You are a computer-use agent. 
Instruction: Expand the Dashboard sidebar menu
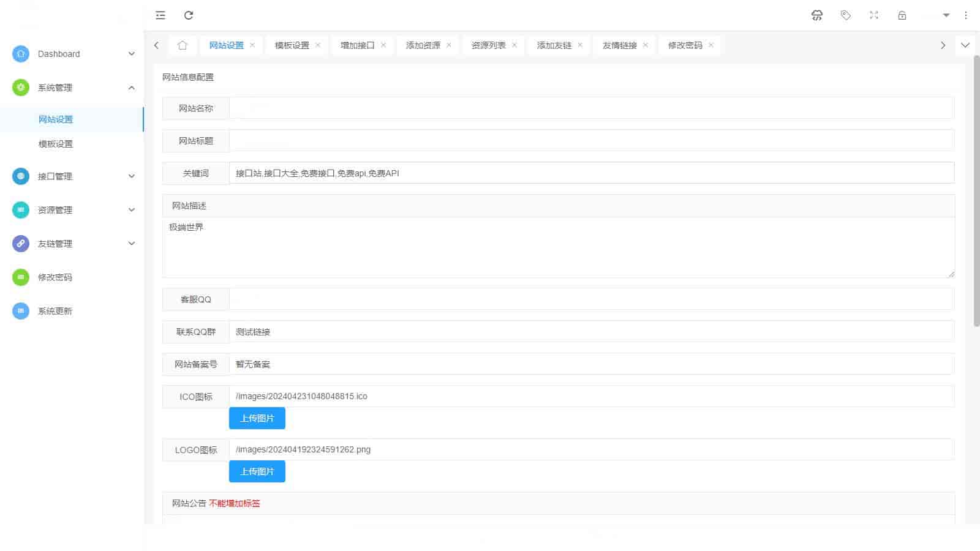[73, 54]
